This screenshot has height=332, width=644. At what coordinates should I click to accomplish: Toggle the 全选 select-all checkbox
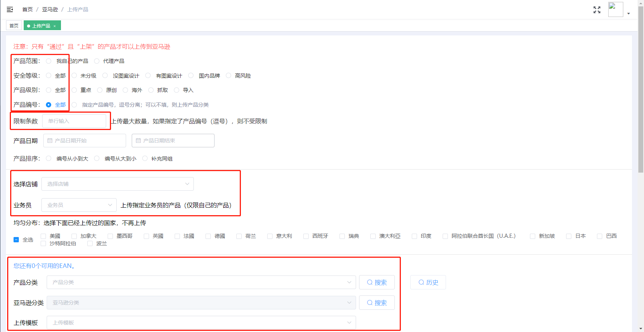click(x=16, y=240)
